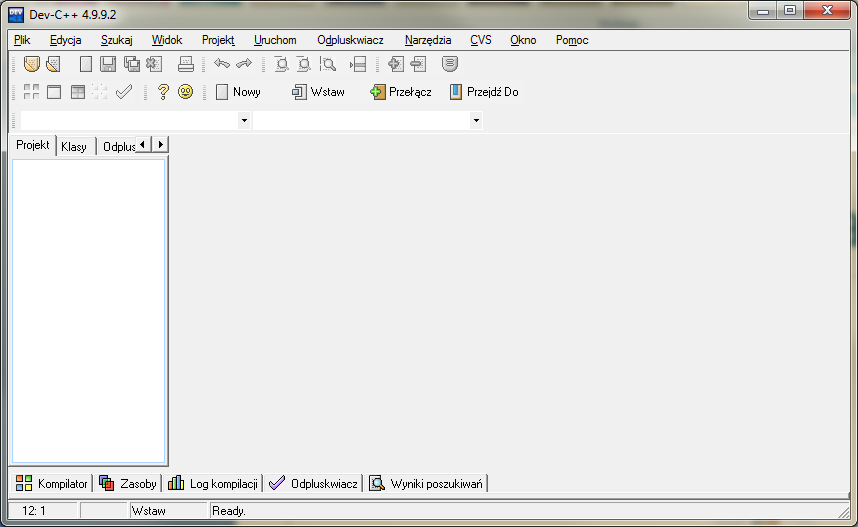The width and height of the screenshot is (858, 527).
Task: Click the question mark Help icon
Action: 163,91
